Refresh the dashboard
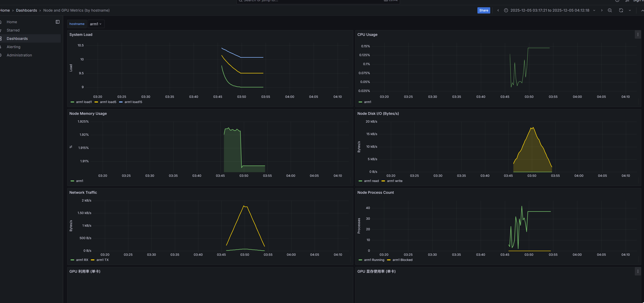 (x=621, y=10)
